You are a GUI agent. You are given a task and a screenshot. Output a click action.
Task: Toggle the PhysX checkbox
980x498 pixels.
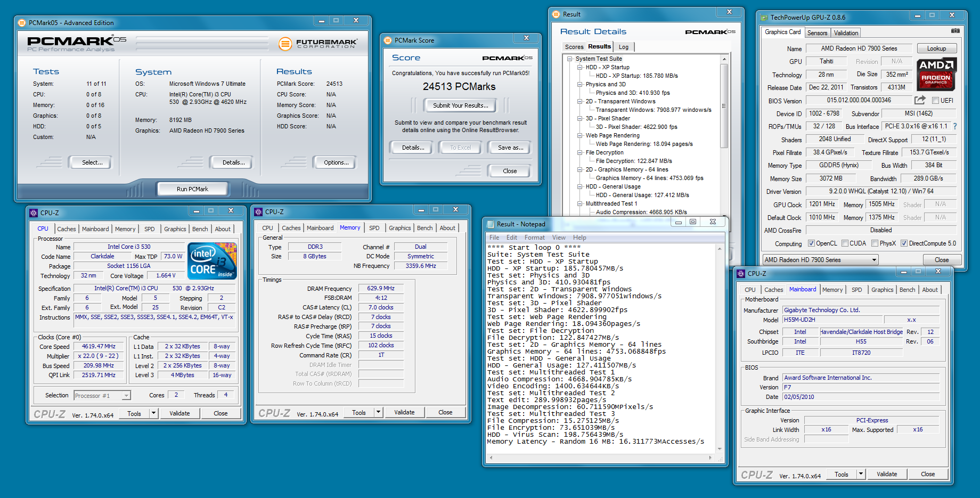(875, 243)
